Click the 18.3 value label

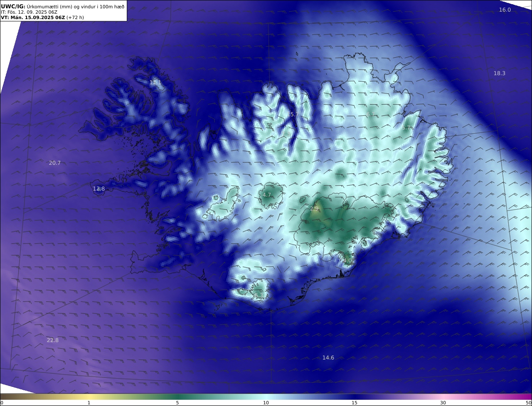(500, 73)
